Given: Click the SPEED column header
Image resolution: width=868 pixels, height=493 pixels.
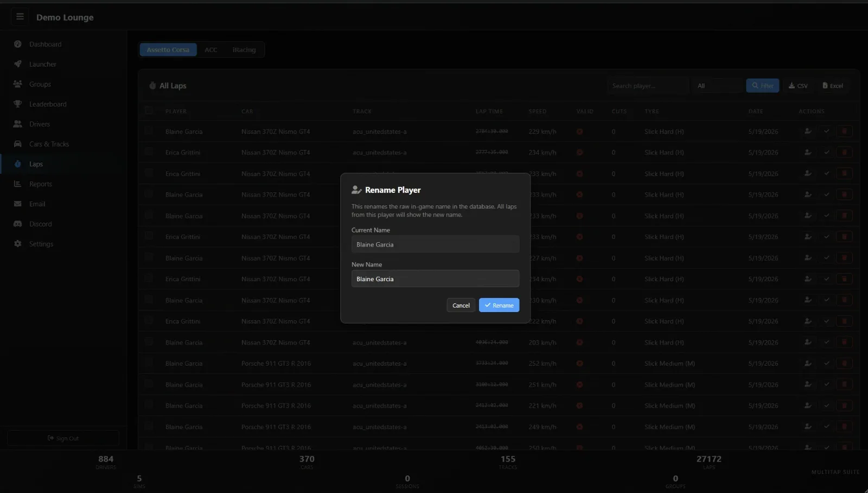Looking at the screenshot, I should click(538, 111).
